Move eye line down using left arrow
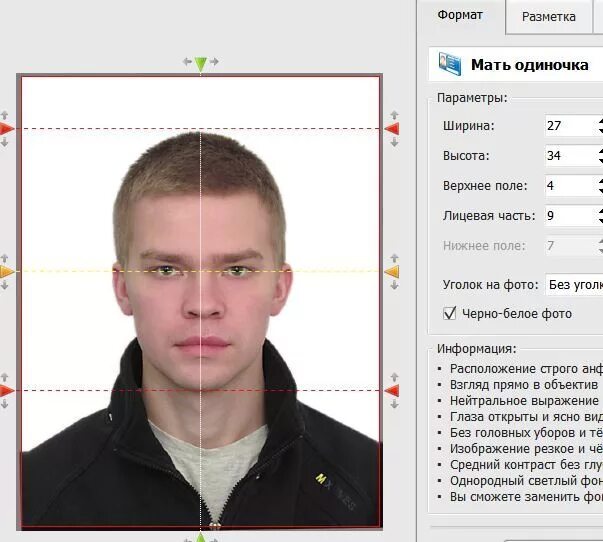Image resolution: width=603 pixels, height=542 pixels. pyautogui.click(x=5, y=285)
